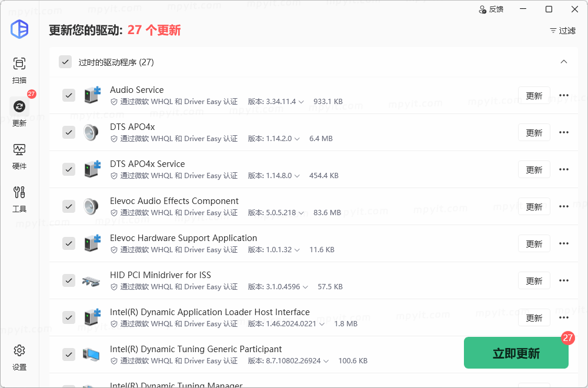
Task: Click the HID PCI Minidriver for ISS name
Action: (x=161, y=275)
